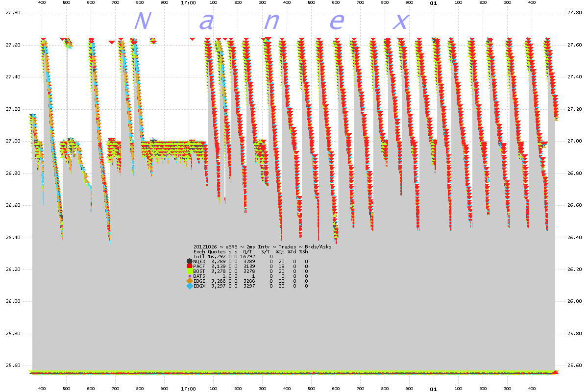Image resolution: width=588 pixels, height=392 pixels.
Task: Click the NQEX quotes value "3,289"
Action: point(218,261)
